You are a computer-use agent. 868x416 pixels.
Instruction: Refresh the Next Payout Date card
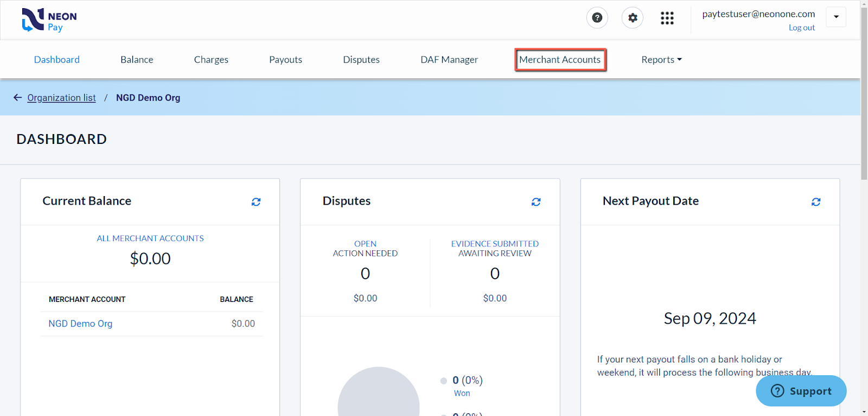click(816, 202)
